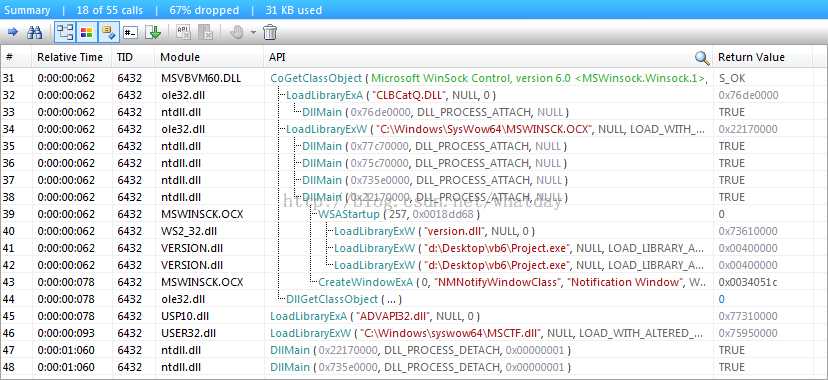Click the 0x75950000 return value

coord(748,333)
